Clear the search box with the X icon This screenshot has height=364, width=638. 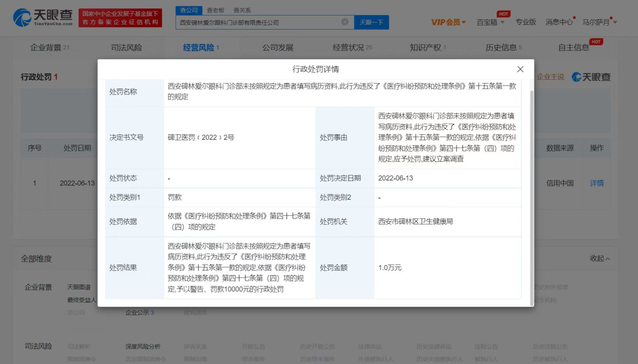(x=345, y=22)
